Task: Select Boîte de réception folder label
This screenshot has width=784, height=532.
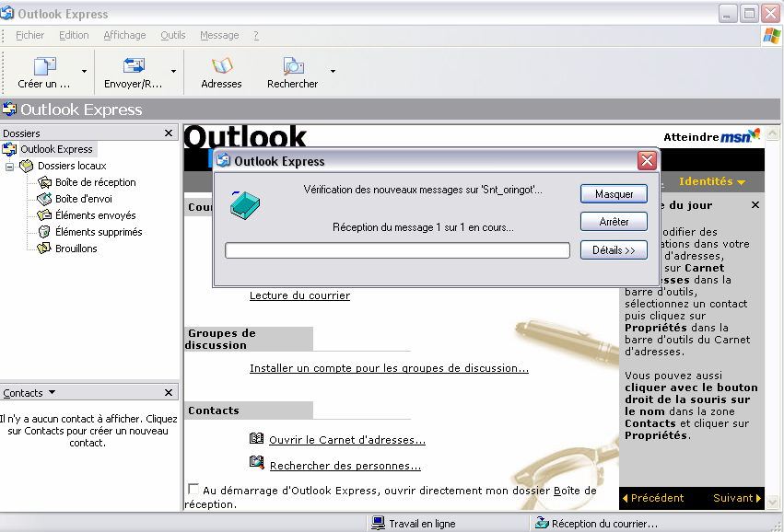Action: click(96, 182)
